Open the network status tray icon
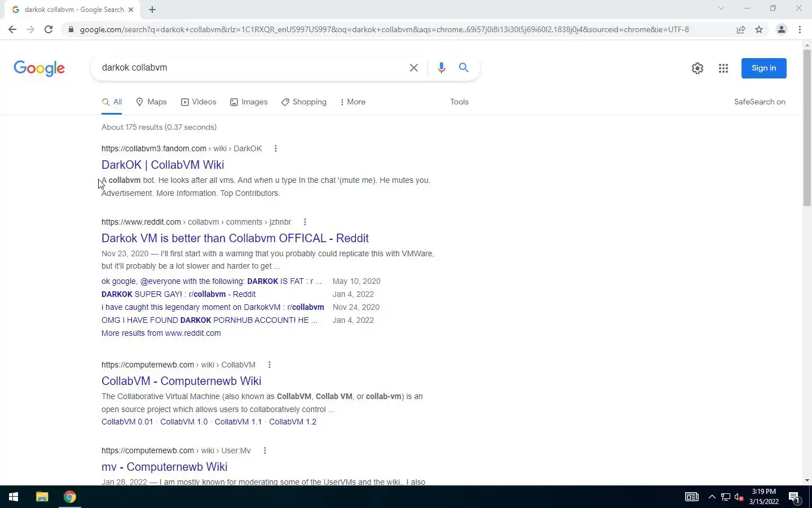 (x=726, y=497)
